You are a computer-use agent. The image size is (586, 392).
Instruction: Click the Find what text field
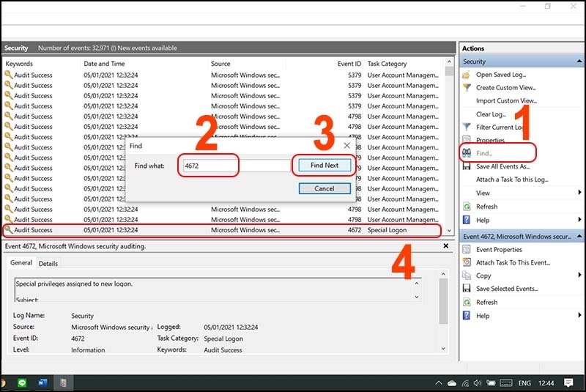[235, 166]
